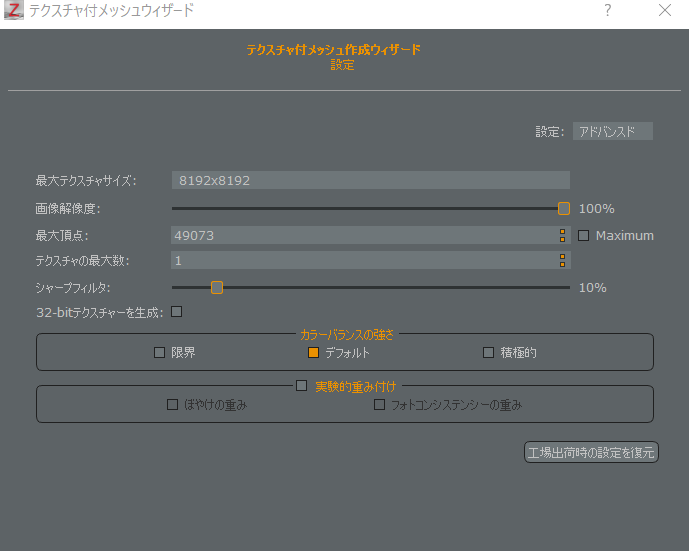Enable the 実験的重み付け checkbox

click(301, 386)
